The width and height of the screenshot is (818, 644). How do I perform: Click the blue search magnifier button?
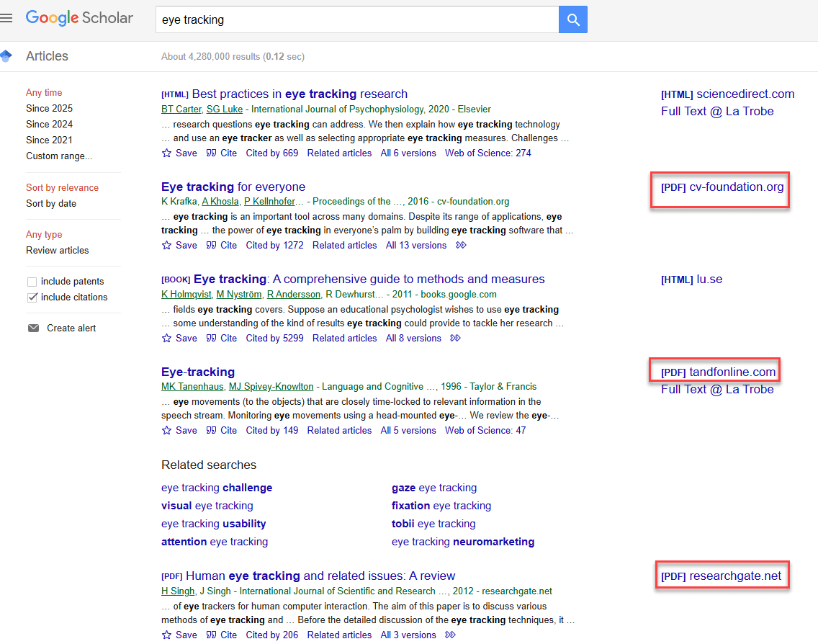pyautogui.click(x=572, y=20)
